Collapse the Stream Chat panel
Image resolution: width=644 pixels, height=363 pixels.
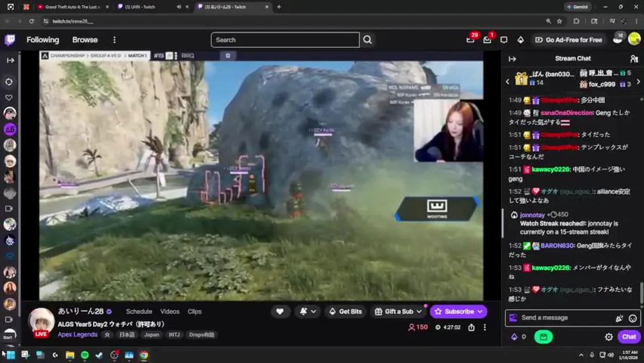click(512, 58)
